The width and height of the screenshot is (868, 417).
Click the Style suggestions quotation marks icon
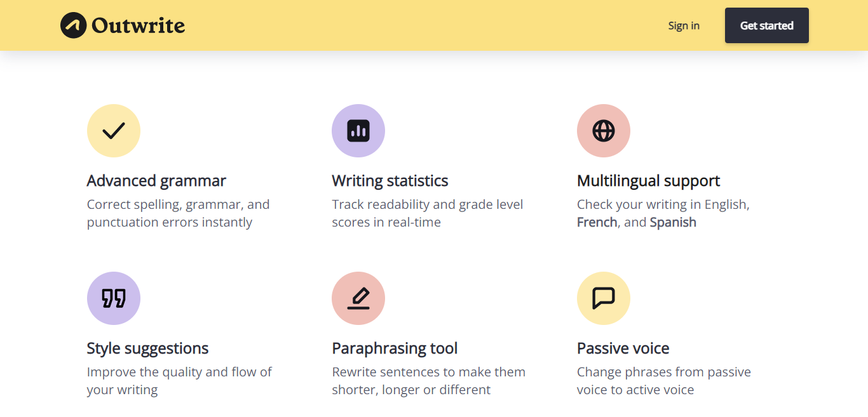[114, 298]
